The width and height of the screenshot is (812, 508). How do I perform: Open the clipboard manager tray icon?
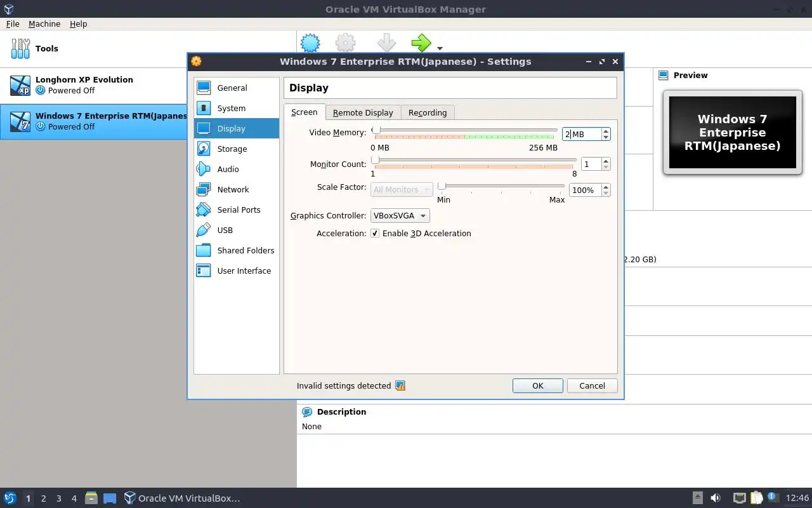tap(757, 498)
